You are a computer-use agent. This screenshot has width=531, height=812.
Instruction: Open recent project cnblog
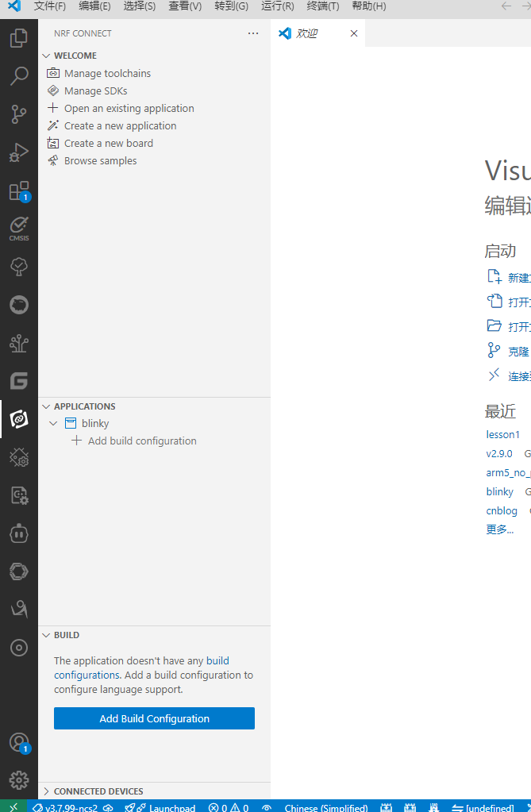point(502,510)
